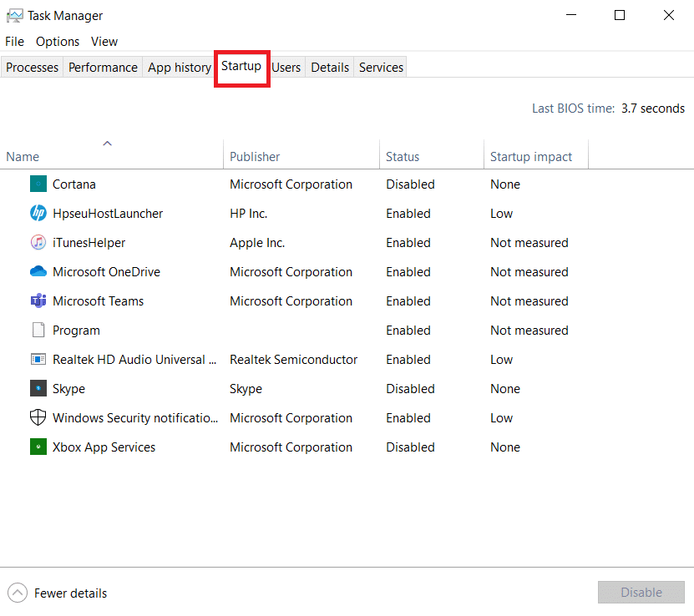Click the Skype app icon

38,388
